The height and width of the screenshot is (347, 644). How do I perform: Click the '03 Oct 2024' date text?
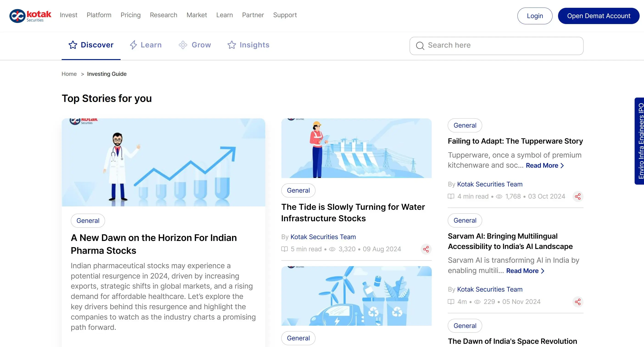[547, 196]
